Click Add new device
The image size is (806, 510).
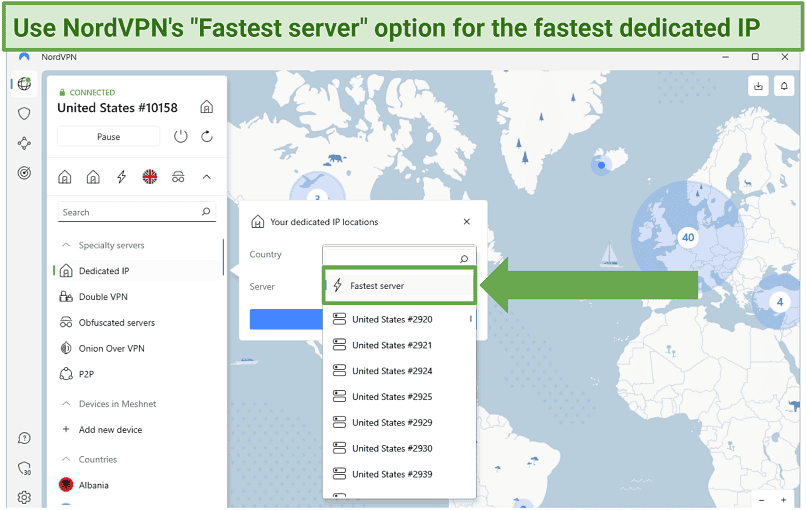(138, 430)
